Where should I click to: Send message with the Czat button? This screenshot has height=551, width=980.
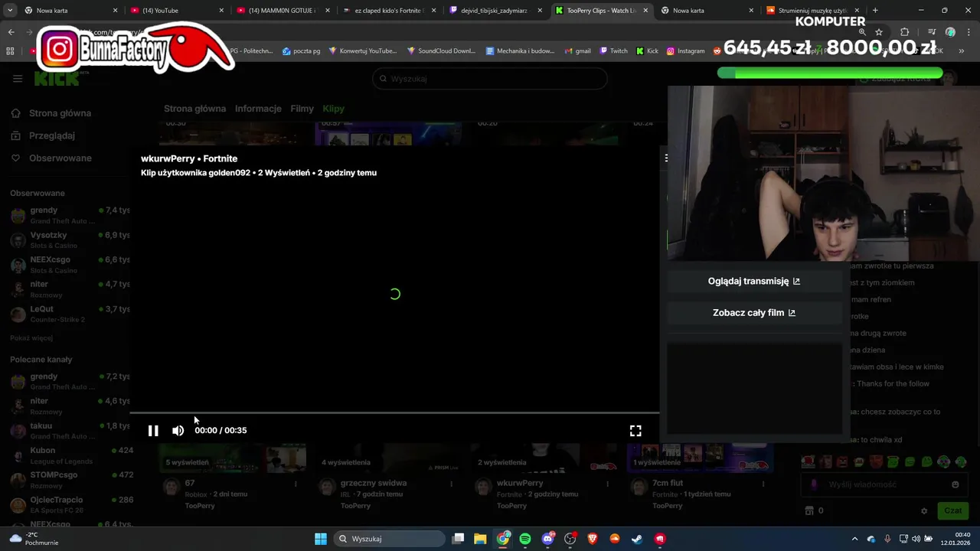[952, 510]
